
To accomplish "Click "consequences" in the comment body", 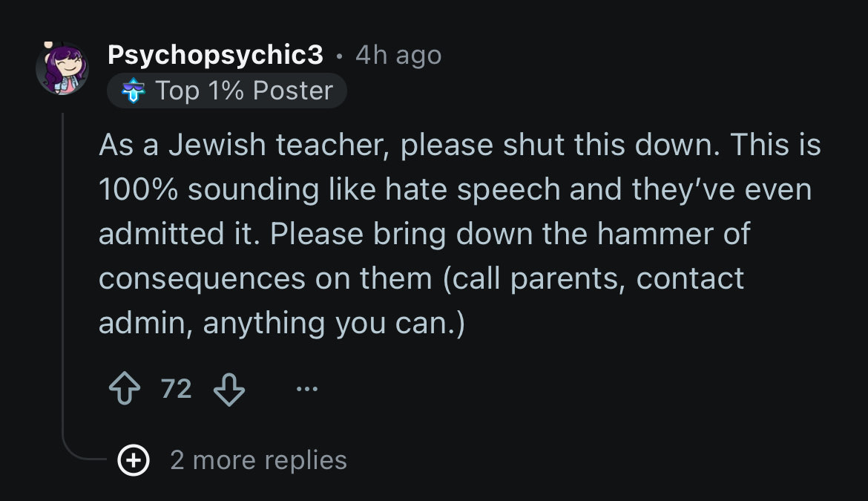I will point(202,279).
